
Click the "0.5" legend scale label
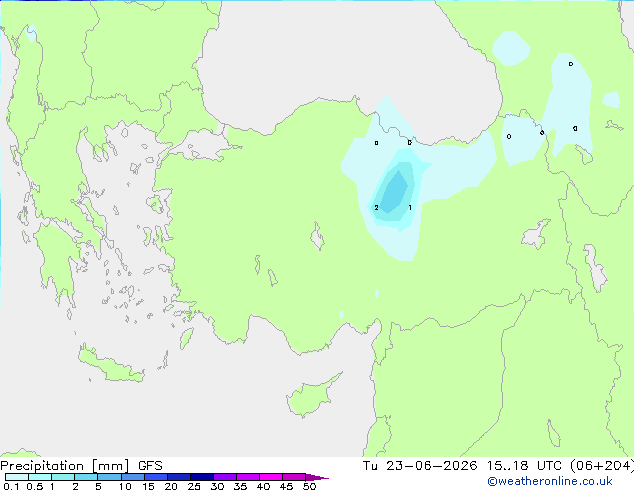pos(35,486)
